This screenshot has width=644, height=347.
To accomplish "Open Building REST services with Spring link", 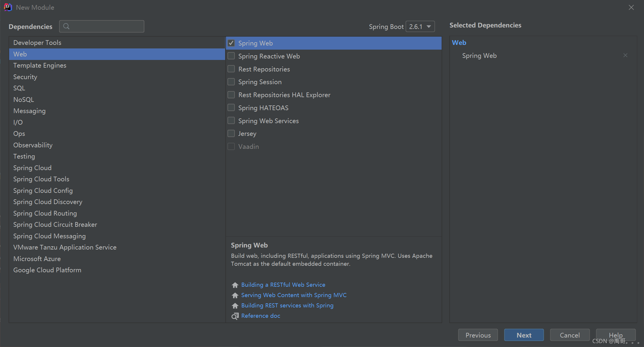I will pos(287,305).
